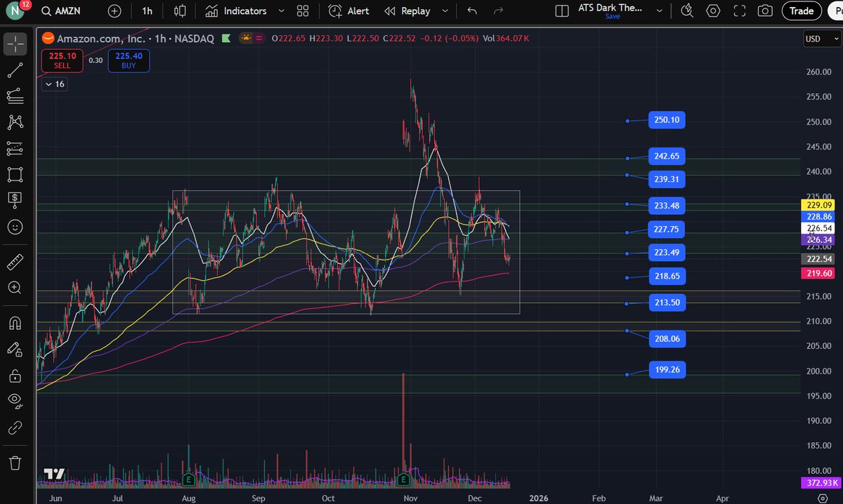The width and height of the screenshot is (843, 504).
Task: Take a chart snapshot with camera
Action: 766,11
